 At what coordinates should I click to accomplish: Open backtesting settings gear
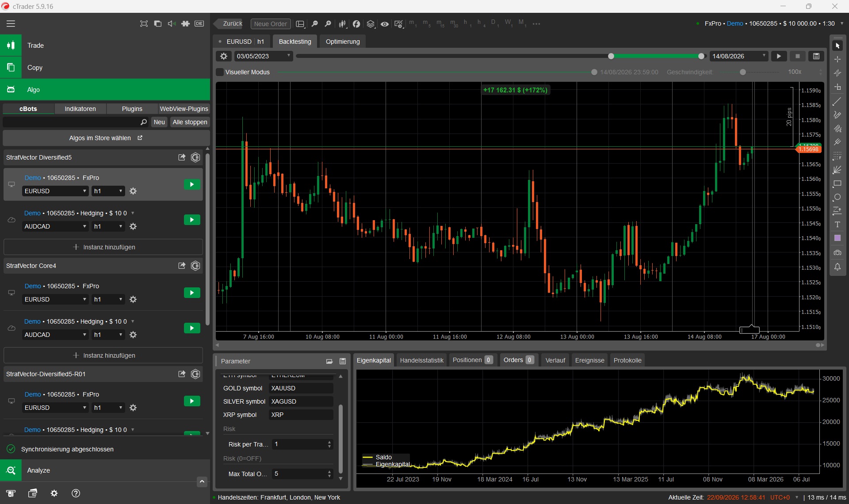[x=224, y=56]
